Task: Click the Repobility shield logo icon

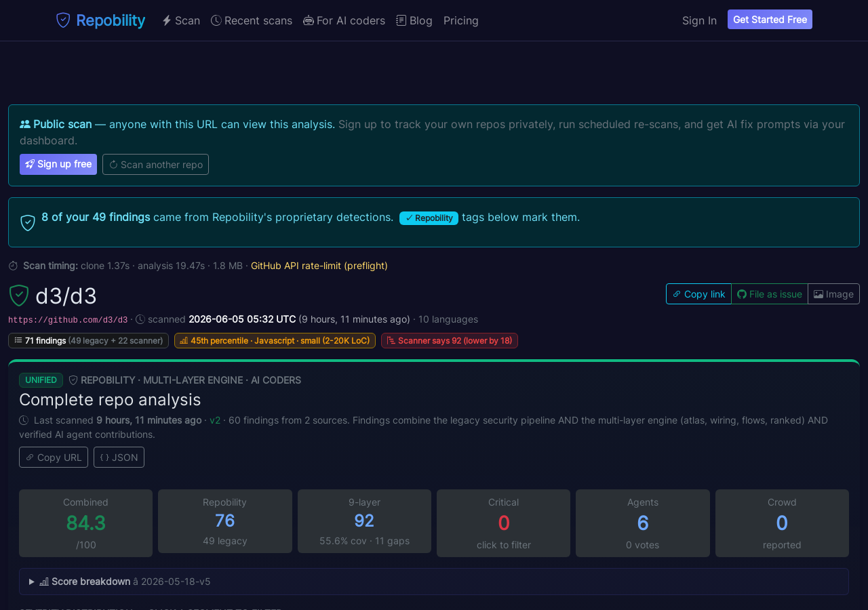Action: [x=63, y=20]
